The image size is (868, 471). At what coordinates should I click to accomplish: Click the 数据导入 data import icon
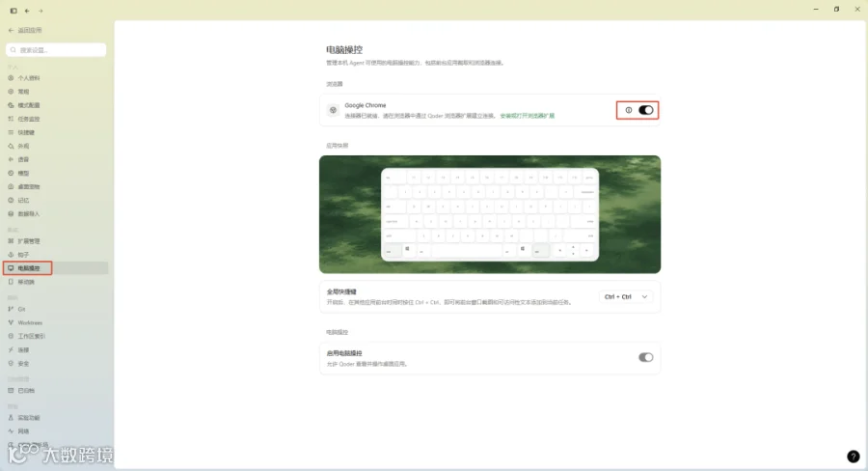tap(11, 214)
